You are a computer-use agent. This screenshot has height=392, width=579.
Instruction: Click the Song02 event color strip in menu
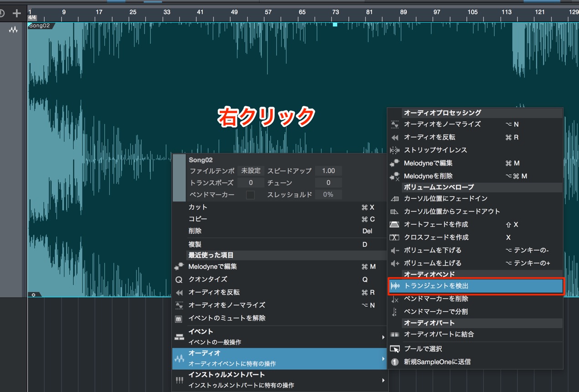pyautogui.click(x=179, y=178)
